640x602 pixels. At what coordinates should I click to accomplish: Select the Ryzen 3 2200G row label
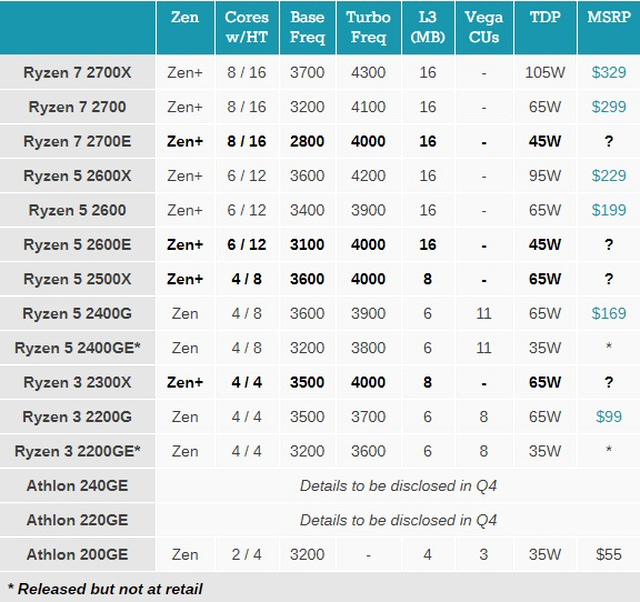point(77,417)
